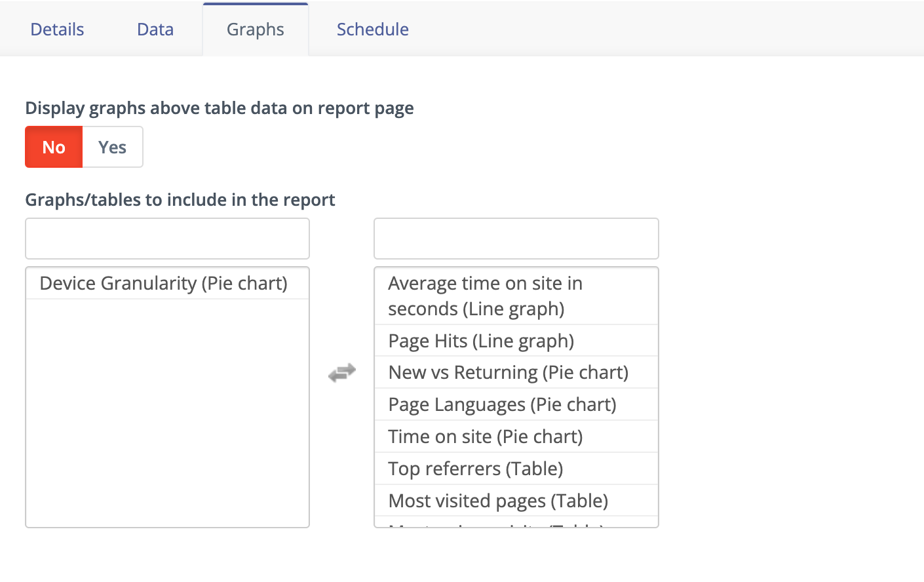Click the 'Display graphs above table data' label
The image size is (924, 582).
[219, 107]
